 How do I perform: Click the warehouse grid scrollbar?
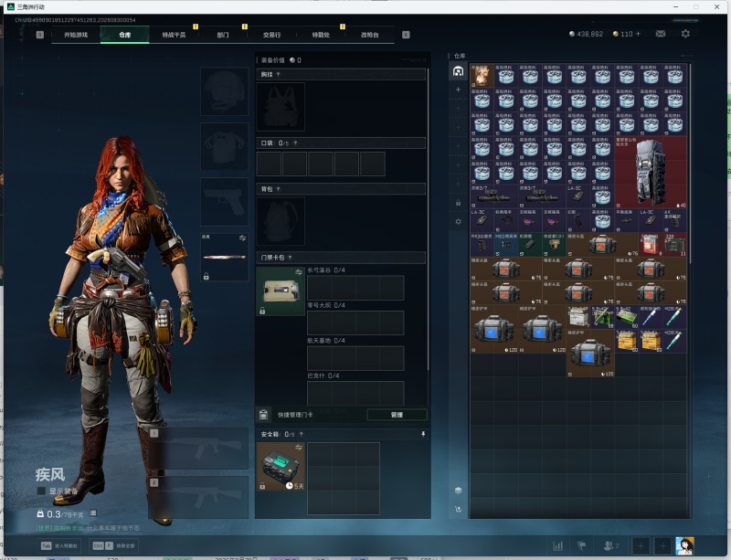click(x=690, y=164)
